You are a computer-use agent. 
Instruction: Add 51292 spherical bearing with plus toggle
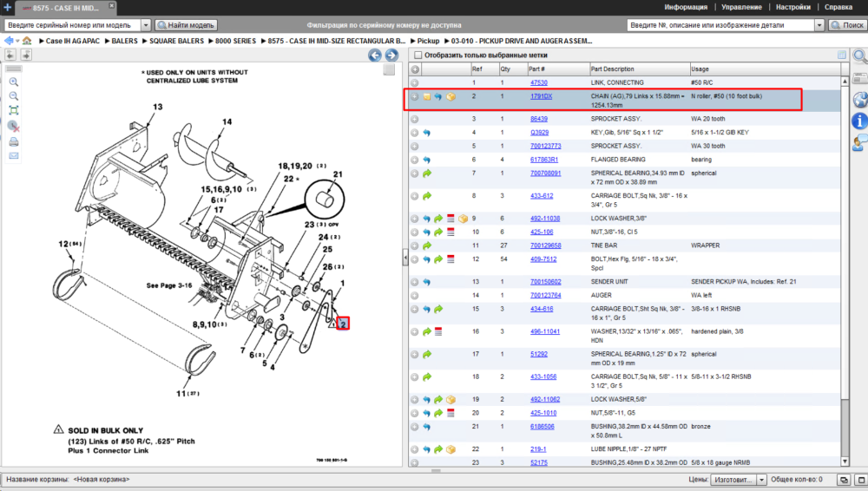tap(415, 354)
